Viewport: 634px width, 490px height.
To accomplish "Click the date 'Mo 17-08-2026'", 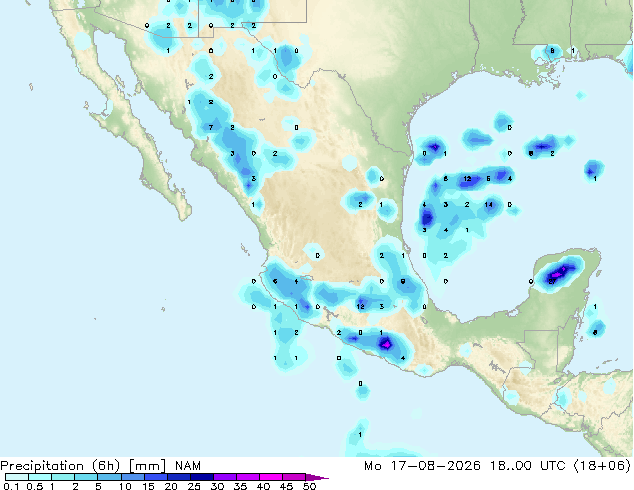I will pyautogui.click(x=423, y=466).
